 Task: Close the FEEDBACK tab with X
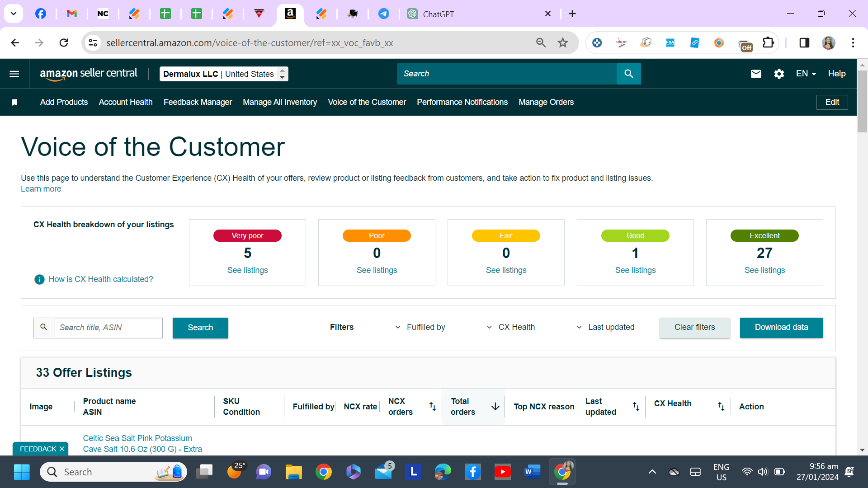click(x=62, y=449)
